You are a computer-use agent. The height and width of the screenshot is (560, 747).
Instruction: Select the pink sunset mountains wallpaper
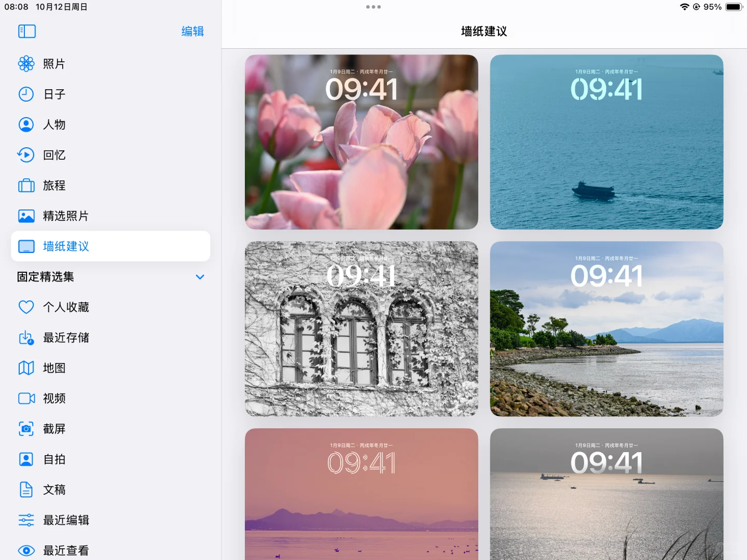point(362,494)
